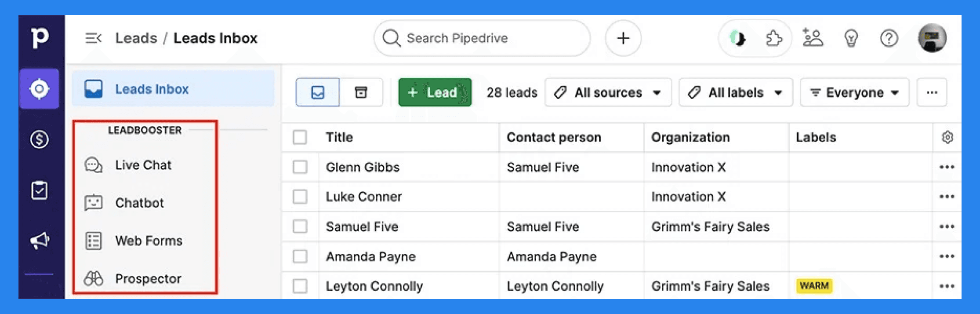This screenshot has width=980, height=314.
Task: Click the quick add plus button
Action: point(623,38)
